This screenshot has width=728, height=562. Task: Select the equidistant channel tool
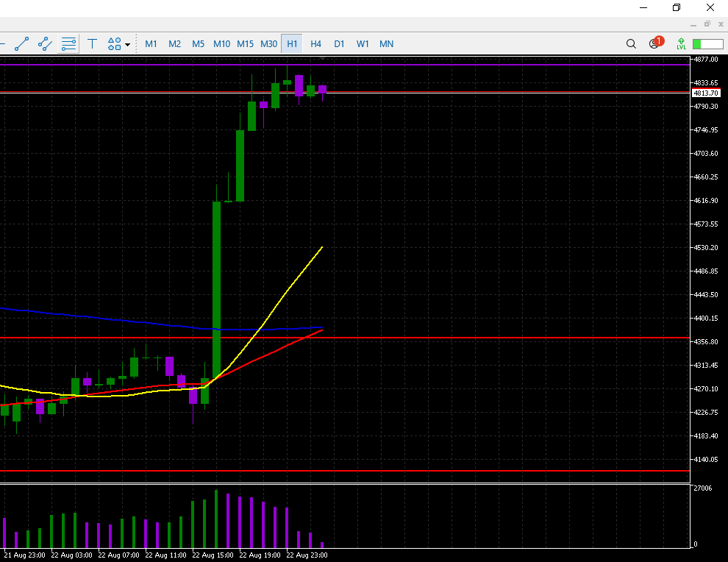coord(45,43)
